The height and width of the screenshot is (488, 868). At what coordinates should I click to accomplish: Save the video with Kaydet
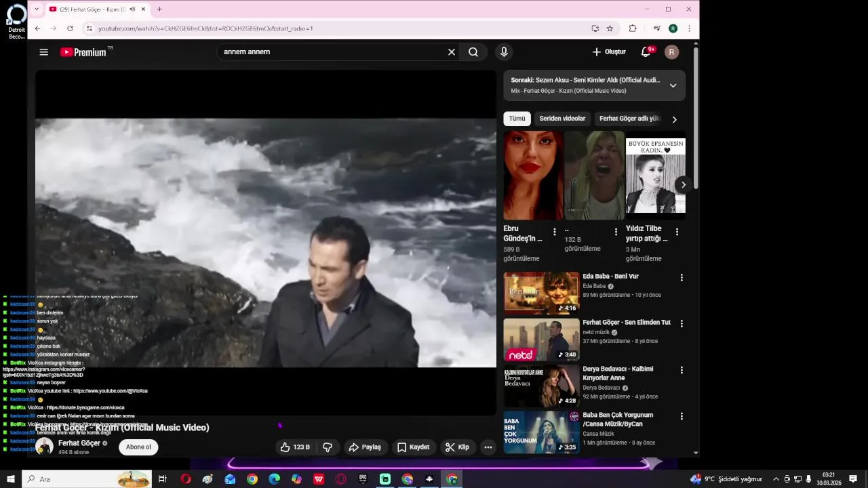[414, 447]
